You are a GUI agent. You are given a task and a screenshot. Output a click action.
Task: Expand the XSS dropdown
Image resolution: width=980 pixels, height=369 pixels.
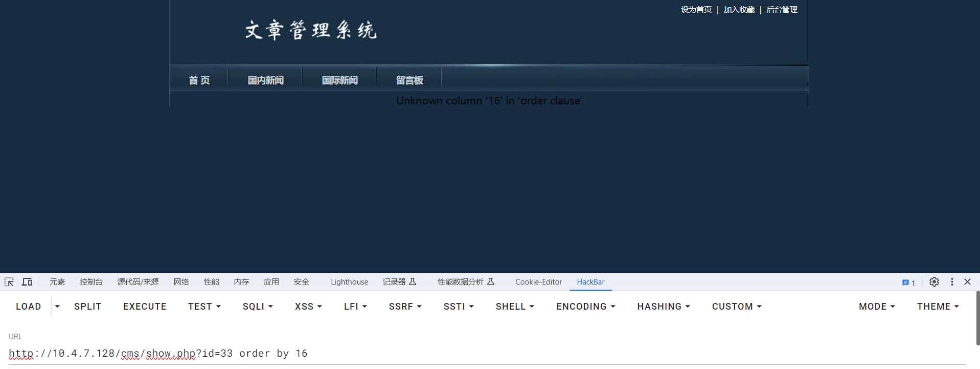coord(308,307)
